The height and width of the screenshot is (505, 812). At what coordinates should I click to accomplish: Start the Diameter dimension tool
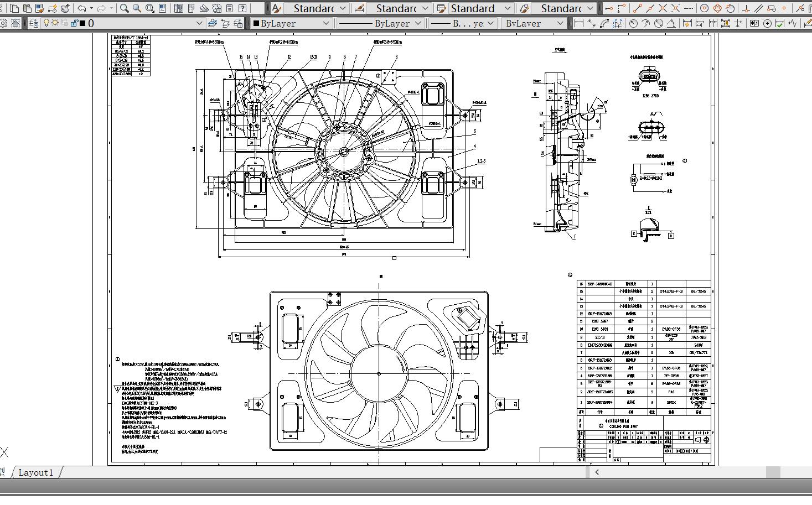[x=659, y=23]
